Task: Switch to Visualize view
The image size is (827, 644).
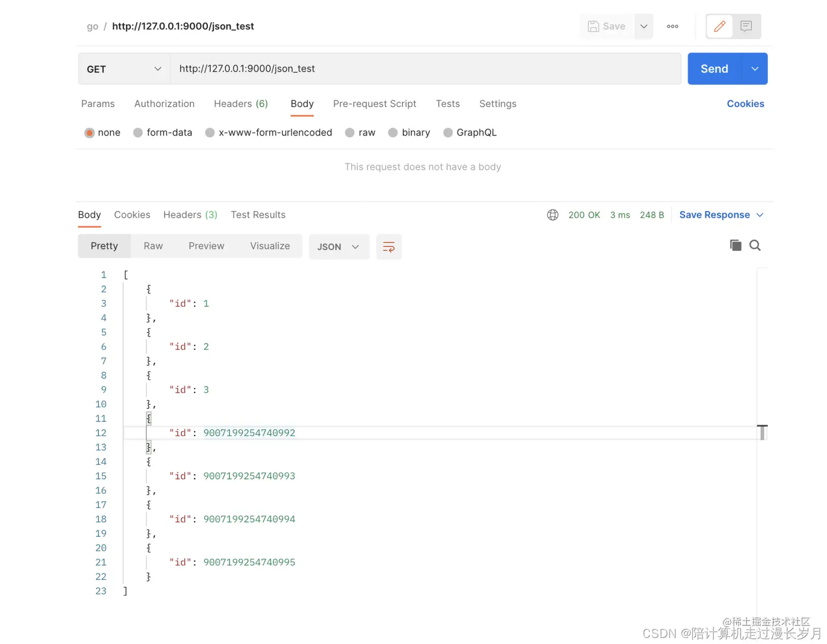Action: 270,246
